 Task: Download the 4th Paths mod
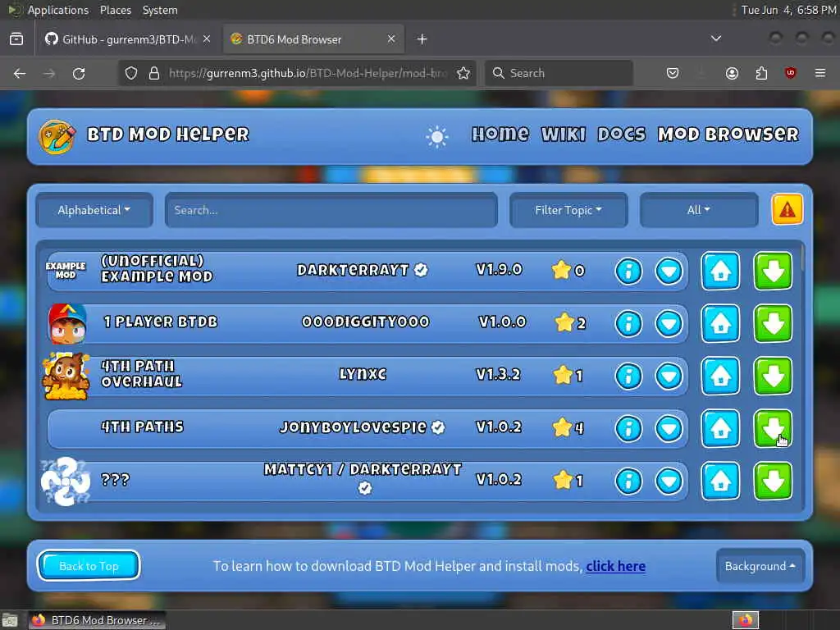(x=773, y=428)
